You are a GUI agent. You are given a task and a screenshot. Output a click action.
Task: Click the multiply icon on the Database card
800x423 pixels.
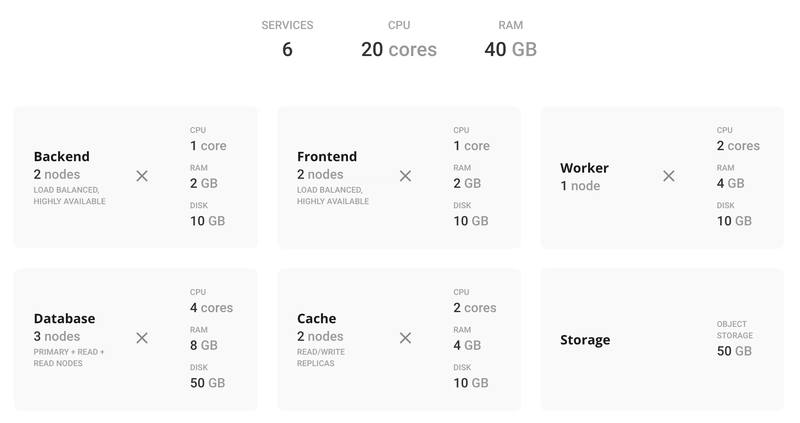coord(142,338)
